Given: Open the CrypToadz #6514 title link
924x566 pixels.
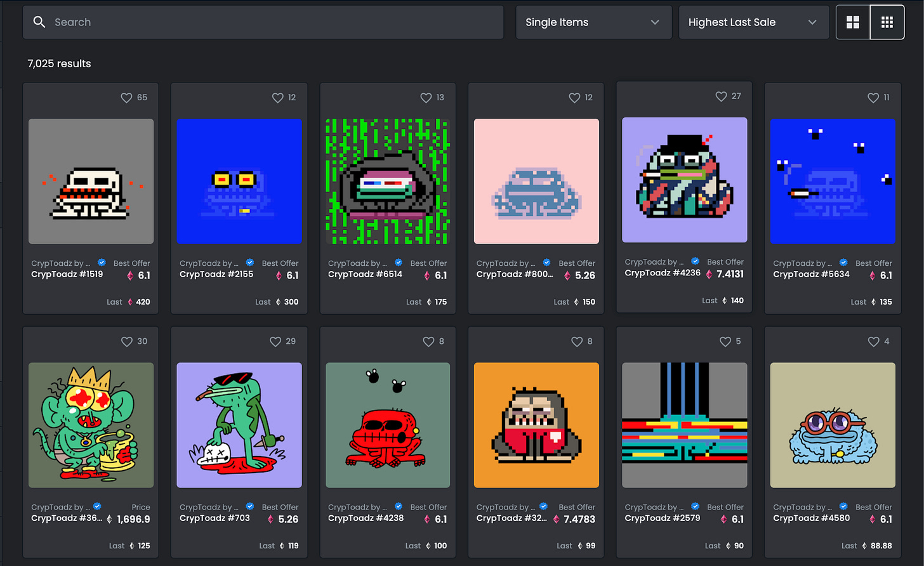Looking at the screenshot, I should click(365, 274).
